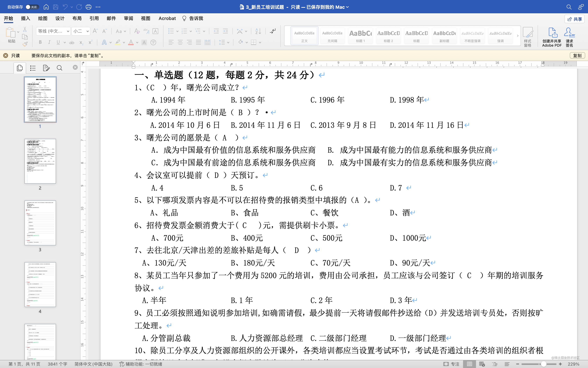Switch to the Acrobat tab
This screenshot has height=368, width=588.
[x=167, y=19]
